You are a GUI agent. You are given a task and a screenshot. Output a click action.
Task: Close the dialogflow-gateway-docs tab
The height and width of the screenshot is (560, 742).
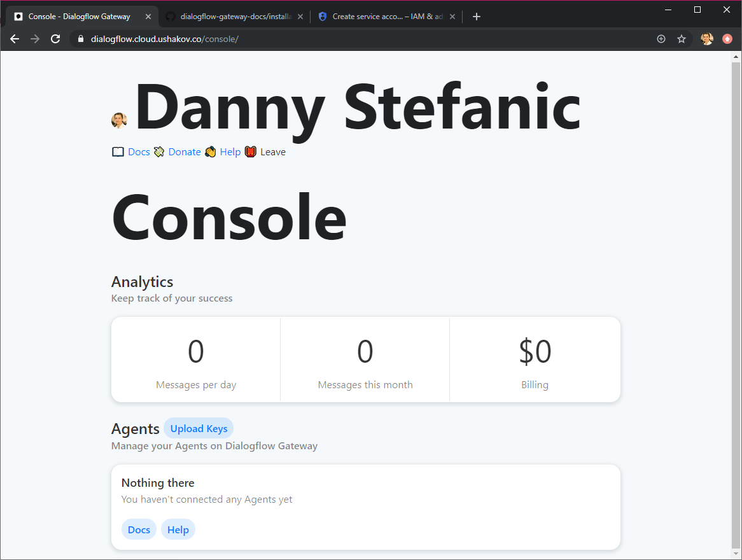tap(300, 17)
